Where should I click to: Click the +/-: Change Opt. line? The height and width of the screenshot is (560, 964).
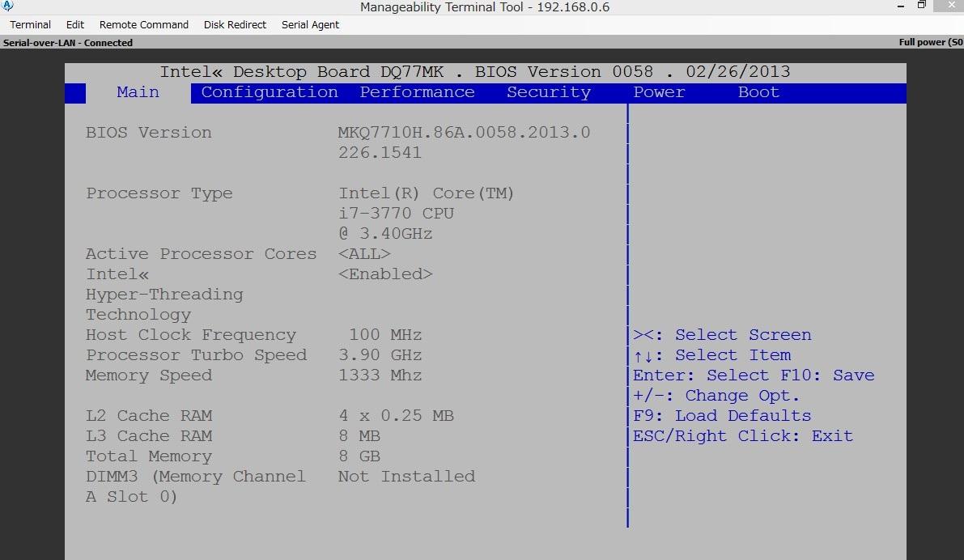click(716, 396)
